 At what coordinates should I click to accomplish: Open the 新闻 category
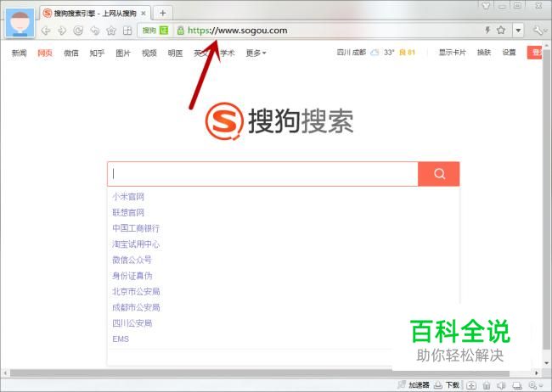pyautogui.click(x=19, y=53)
